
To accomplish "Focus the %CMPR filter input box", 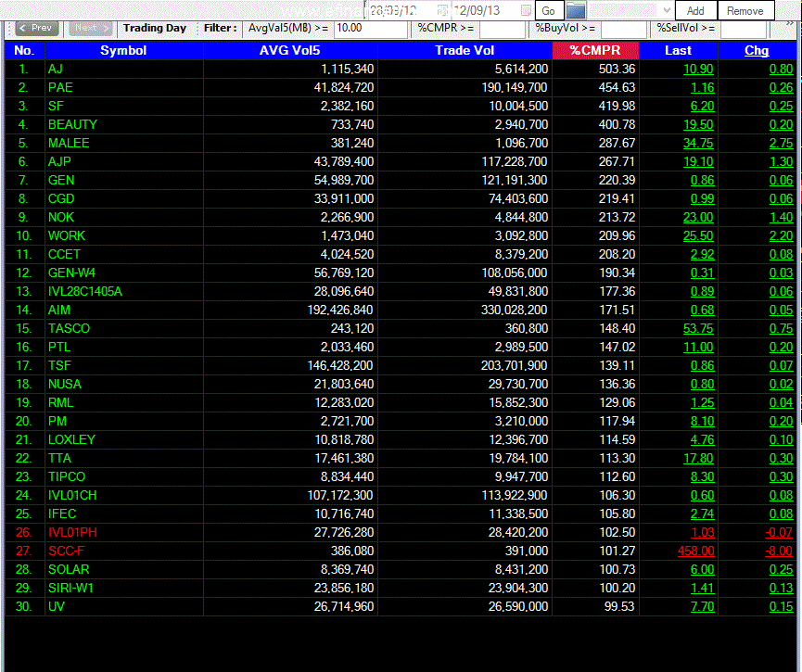I will coord(503,29).
